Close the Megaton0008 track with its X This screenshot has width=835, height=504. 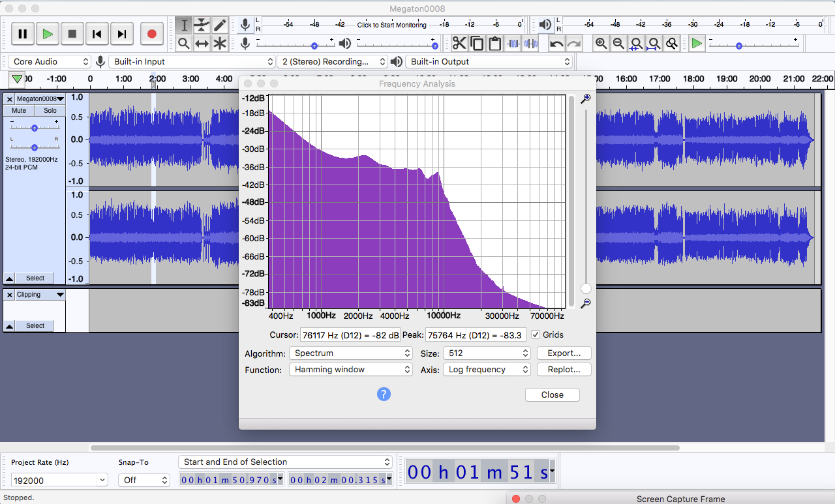(x=10, y=99)
